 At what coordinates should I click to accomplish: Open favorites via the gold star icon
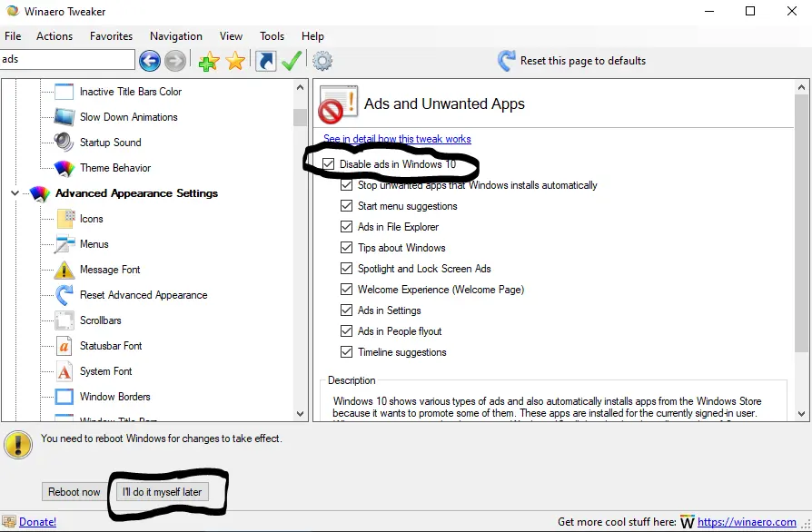[235, 61]
